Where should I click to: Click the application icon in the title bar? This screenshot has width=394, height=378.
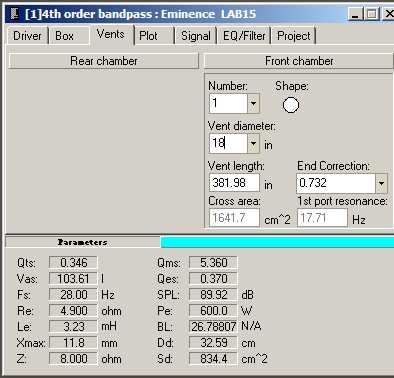pos(14,14)
